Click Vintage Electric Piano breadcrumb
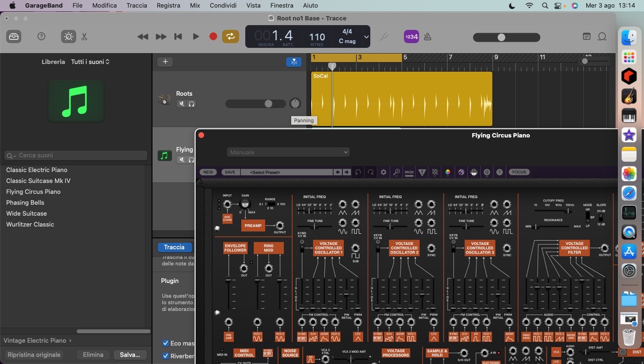 click(x=35, y=340)
